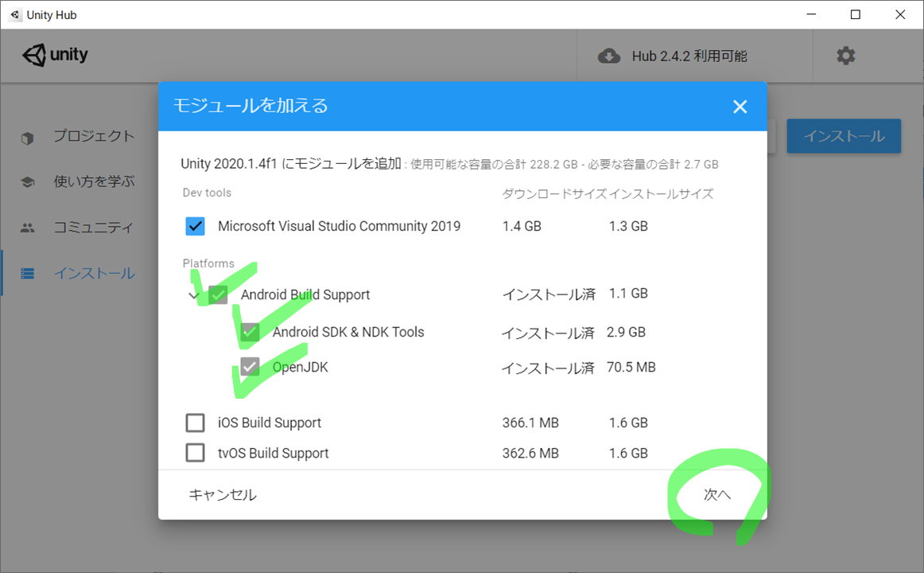Click the 次へ button
Screen dimensions: 924x573
coord(717,494)
